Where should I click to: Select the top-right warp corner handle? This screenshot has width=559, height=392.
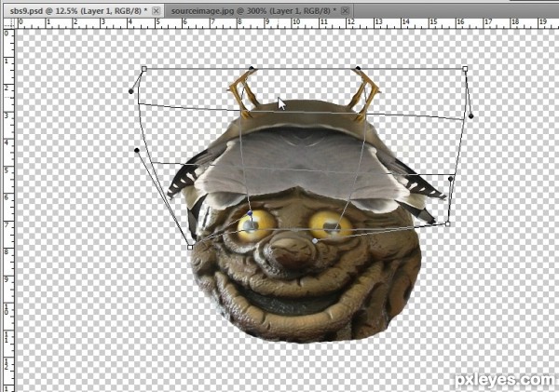click(x=465, y=68)
